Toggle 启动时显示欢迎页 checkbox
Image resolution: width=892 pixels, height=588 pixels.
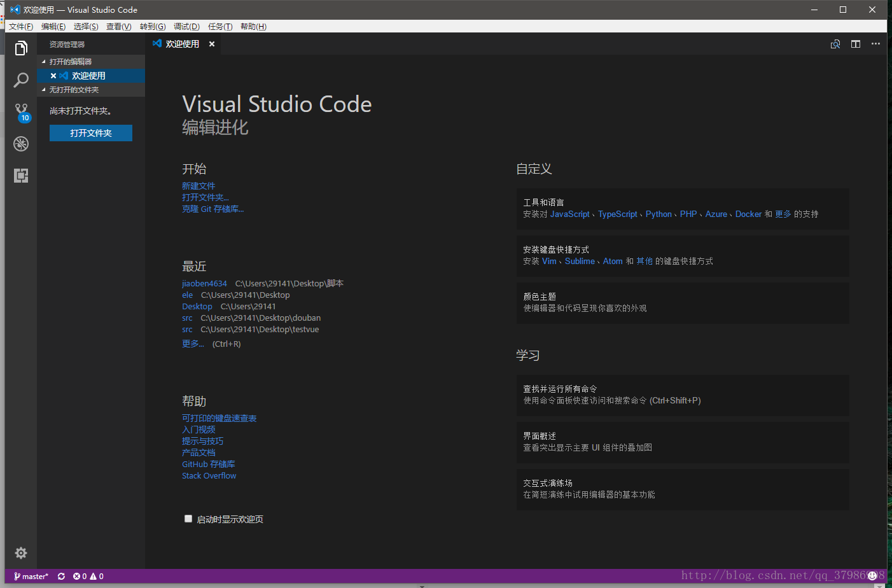188,519
